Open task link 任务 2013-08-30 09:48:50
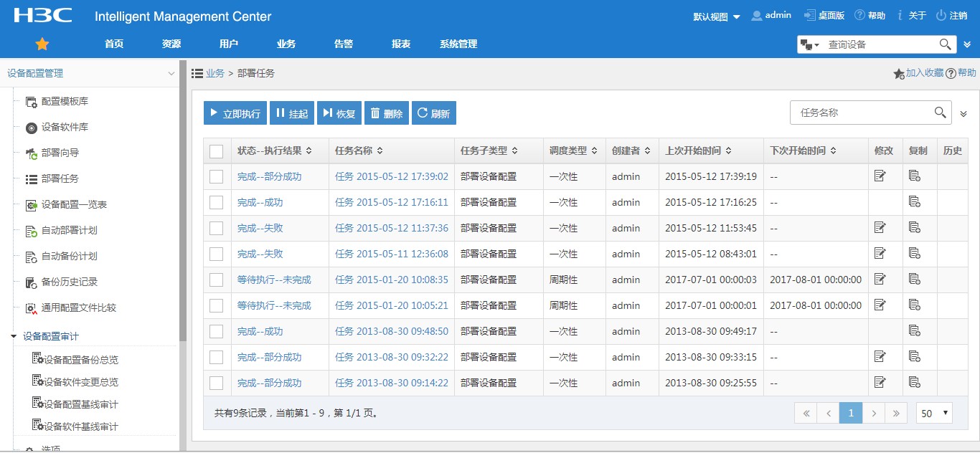The width and height of the screenshot is (980, 453). tap(391, 331)
